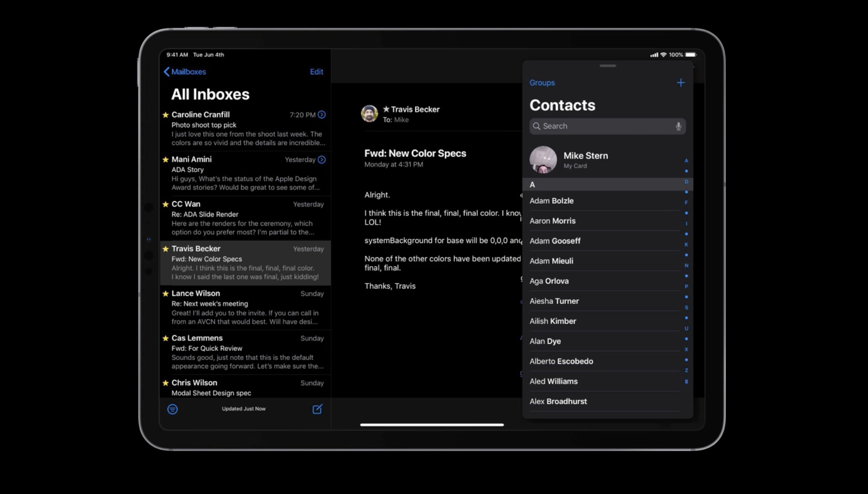Open the Lance Wilson email
This screenshot has height=494, width=868.
coord(246,307)
